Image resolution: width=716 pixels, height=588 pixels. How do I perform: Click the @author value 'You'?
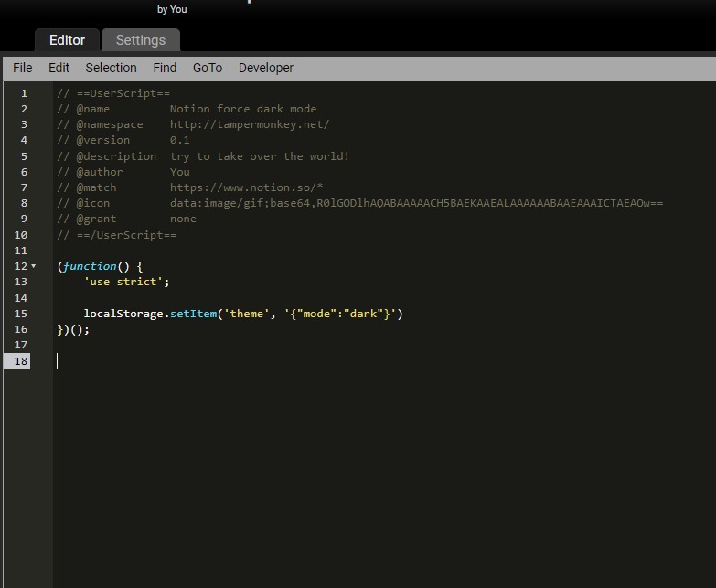click(x=179, y=172)
